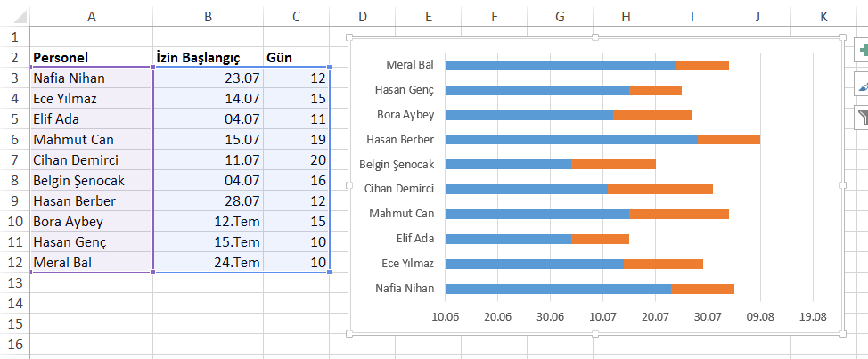
Task: Select the Personel header cell
Action: 92,58
